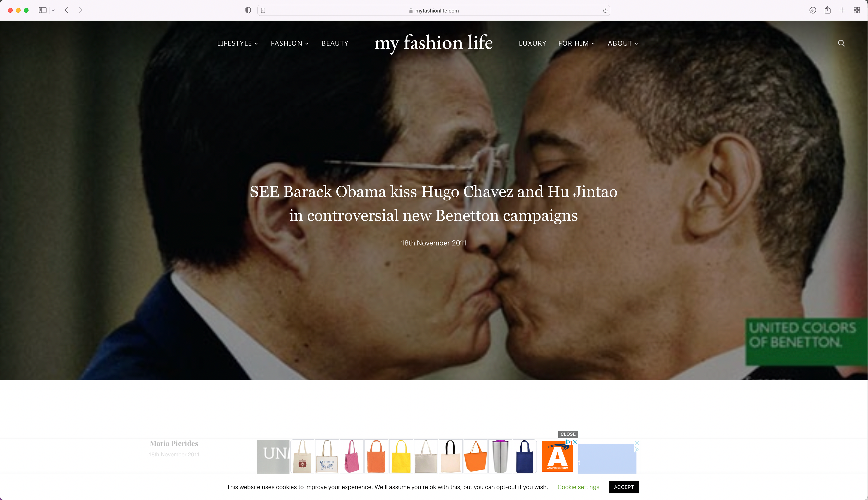Click the Share icon in toolbar
Viewport: 868px width, 500px height.
pos(828,10)
